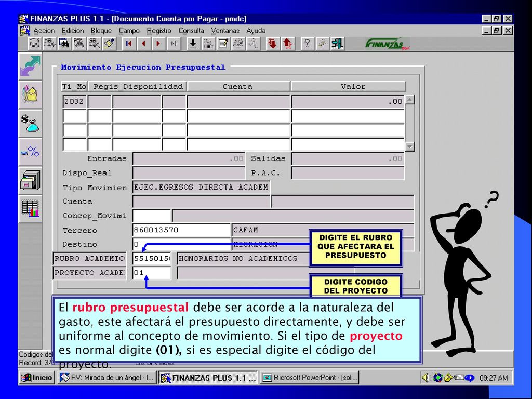Open the Ventanas menu
Screen dimensions: 532x399
coord(225,31)
